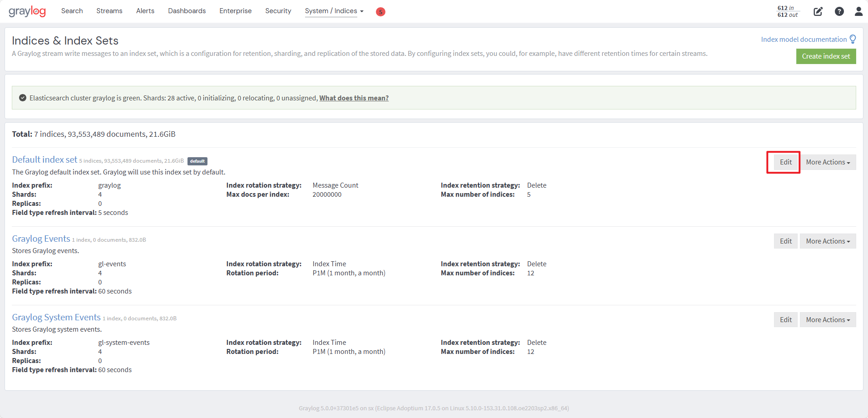This screenshot has height=418, width=868.
Task: Open the help question mark icon
Action: pyautogui.click(x=839, y=11)
